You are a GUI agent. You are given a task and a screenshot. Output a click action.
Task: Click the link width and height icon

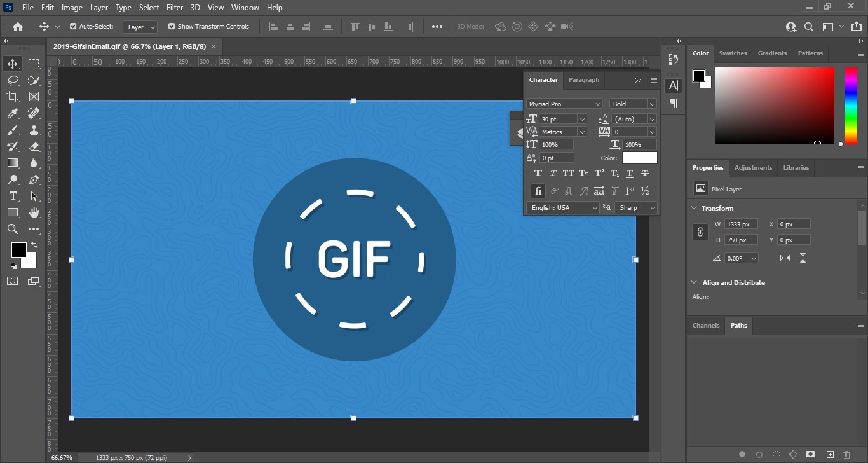(700, 232)
